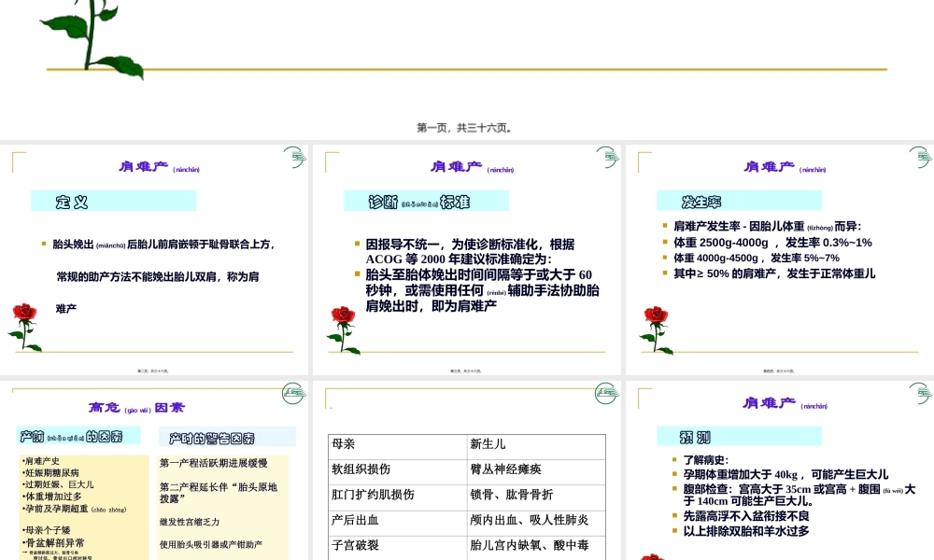
Task: Click line 母亲个子矮
Action: 47,529
